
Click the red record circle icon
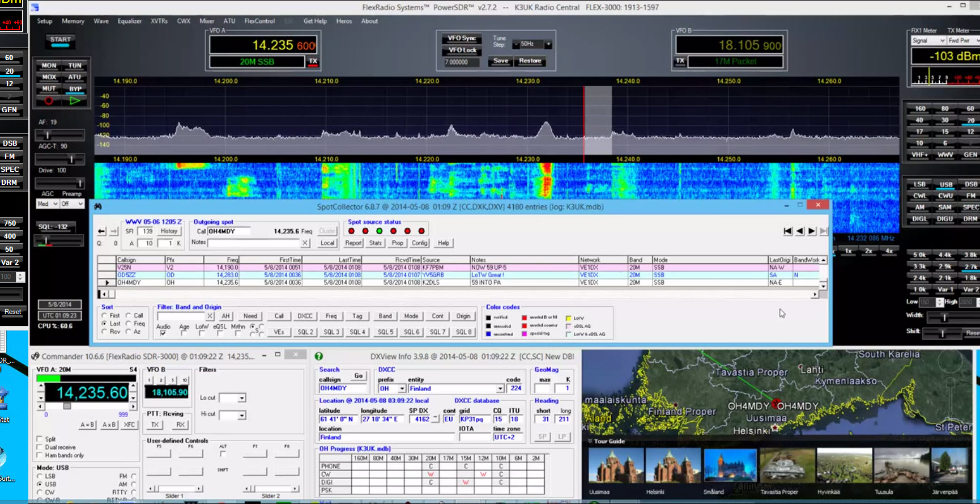pyautogui.click(x=49, y=101)
